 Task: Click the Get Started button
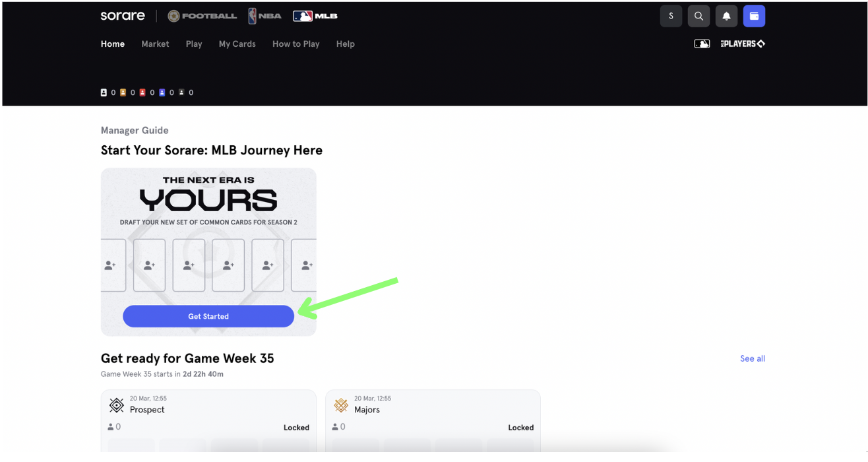(x=208, y=316)
